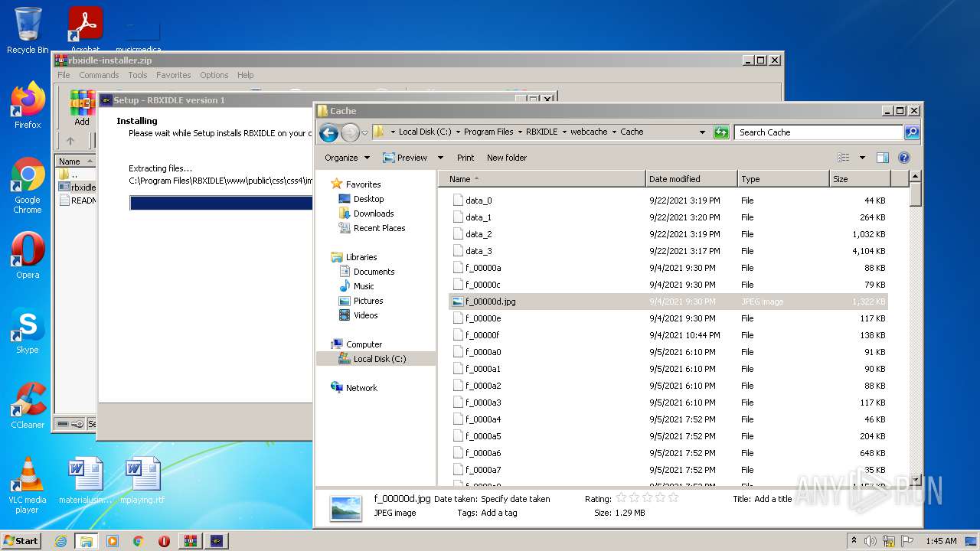
Task: Open Windows Media Player taskbar icon
Action: (113, 541)
